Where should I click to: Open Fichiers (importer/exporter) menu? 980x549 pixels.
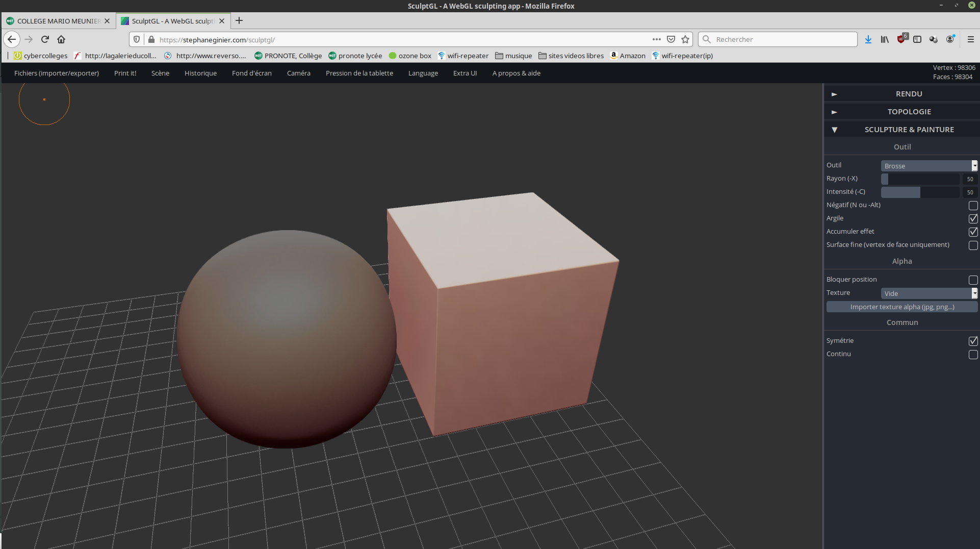(x=57, y=73)
